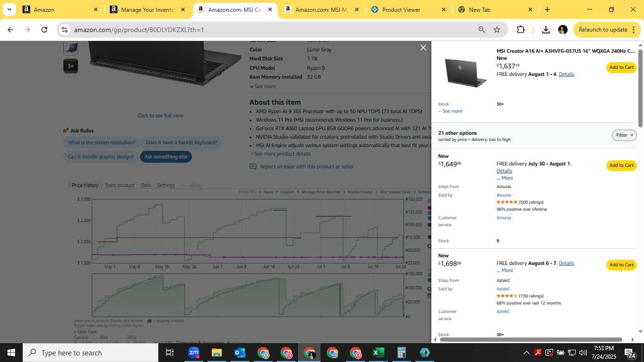Click the ebay tab in Keepa
The width and height of the screenshot is (644, 362).
(196, 186)
